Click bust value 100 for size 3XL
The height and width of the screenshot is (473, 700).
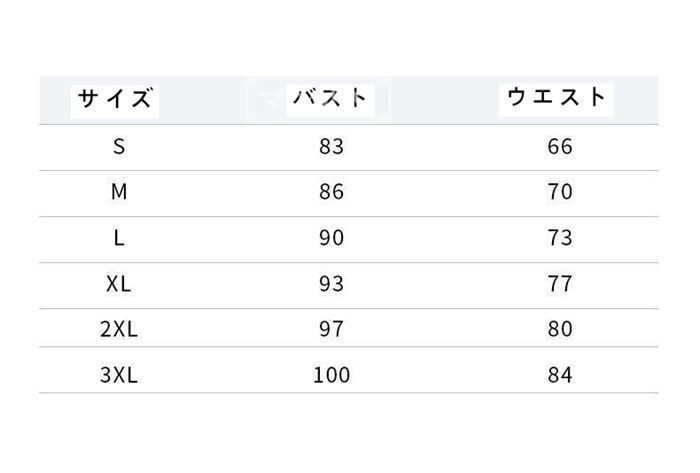331,376
